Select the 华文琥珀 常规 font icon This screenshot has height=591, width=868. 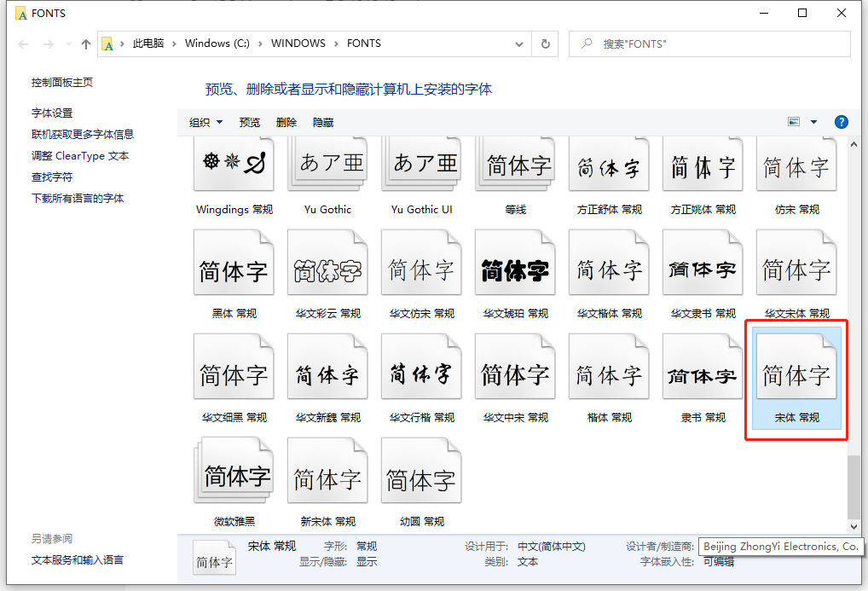[x=515, y=263]
